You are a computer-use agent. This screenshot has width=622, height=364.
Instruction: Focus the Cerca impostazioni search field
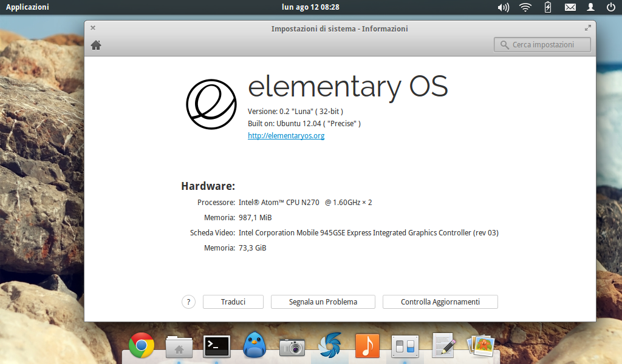(542, 45)
